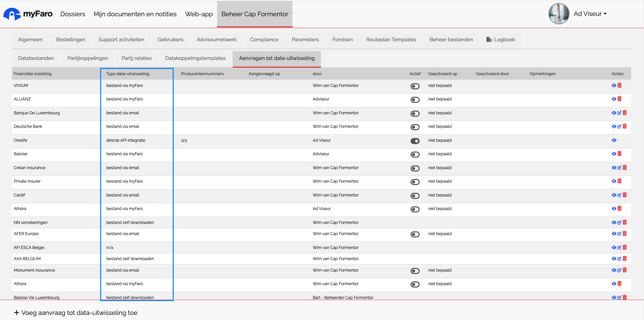Delete the Baloise request with trash icon
Screen dimensions: 644x320
coord(619,154)
